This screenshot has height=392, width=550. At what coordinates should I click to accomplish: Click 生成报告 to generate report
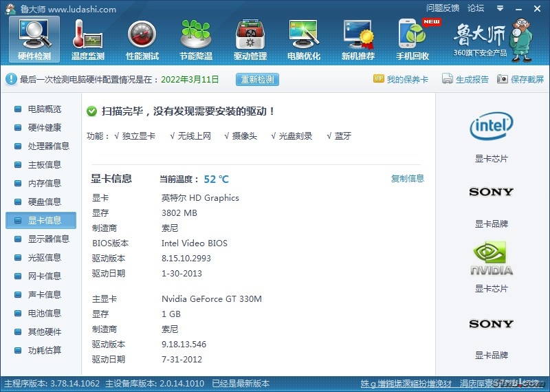pyautogui.click(x=465, y=80)
